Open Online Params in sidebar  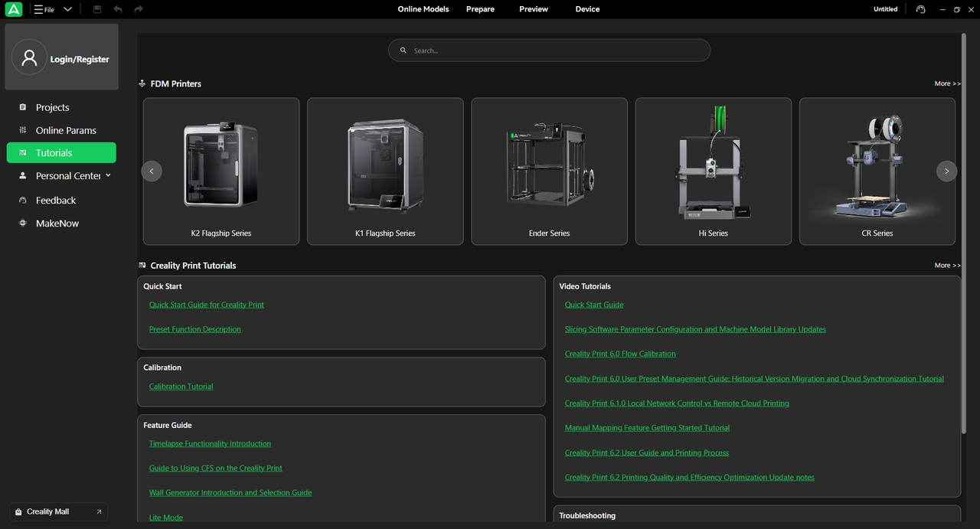click(66, 130)
